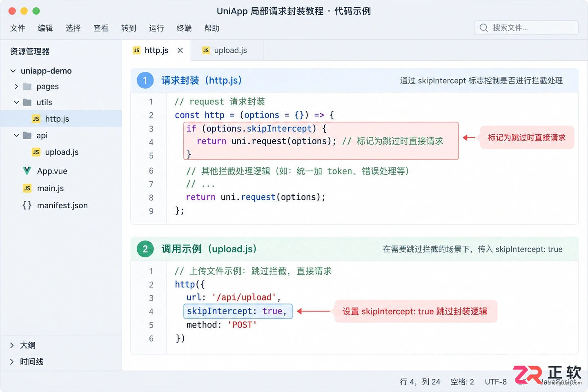
Task: Click the UTF-8 encoding status
Action: point(496,382)
